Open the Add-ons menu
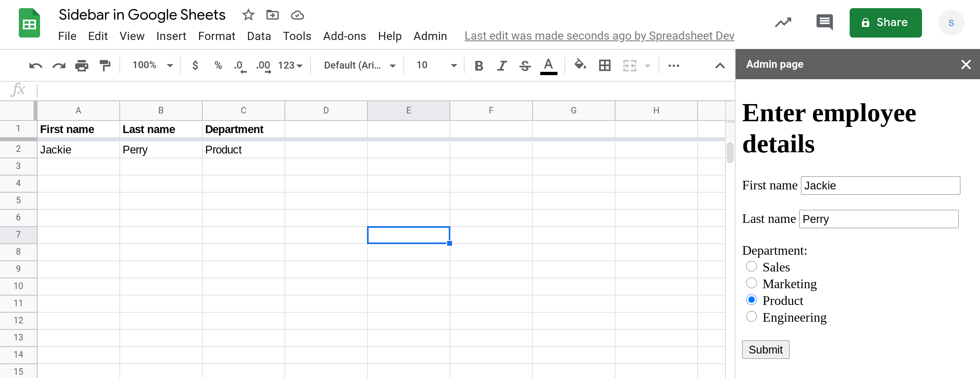Screen dimensions: 980x378 tap(345, 36)
